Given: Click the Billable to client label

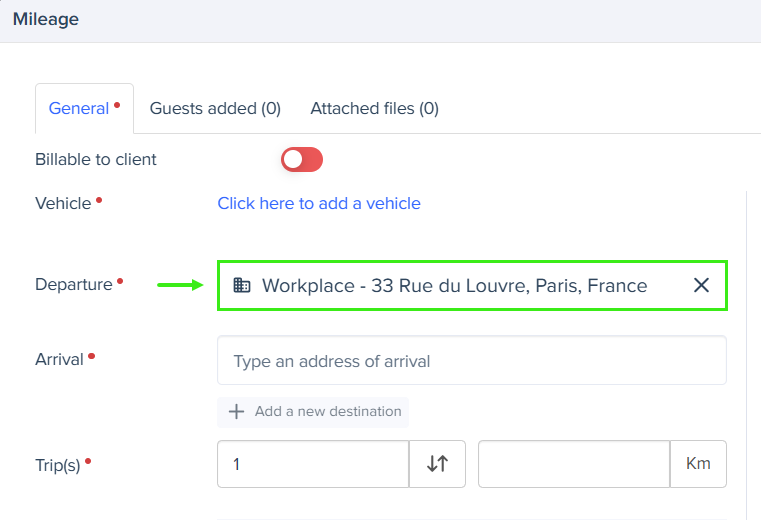Looking at the screenshot, I should [96, 159].
